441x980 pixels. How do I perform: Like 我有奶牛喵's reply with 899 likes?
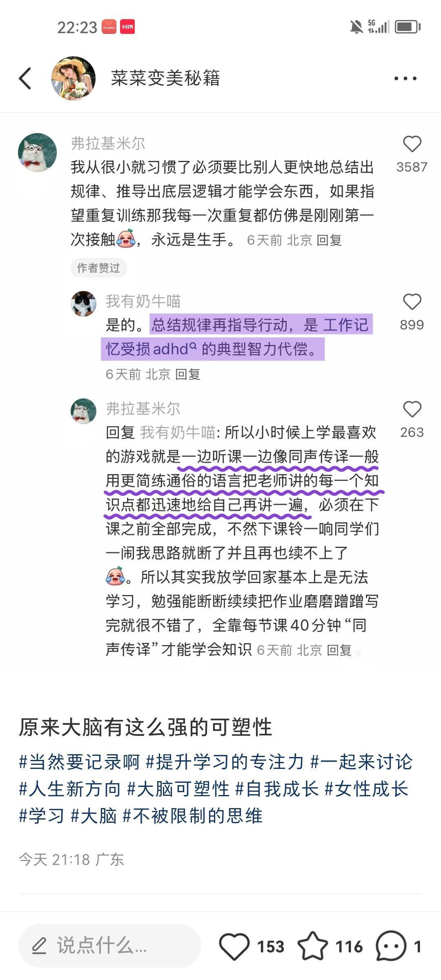[x=412, y=302]
